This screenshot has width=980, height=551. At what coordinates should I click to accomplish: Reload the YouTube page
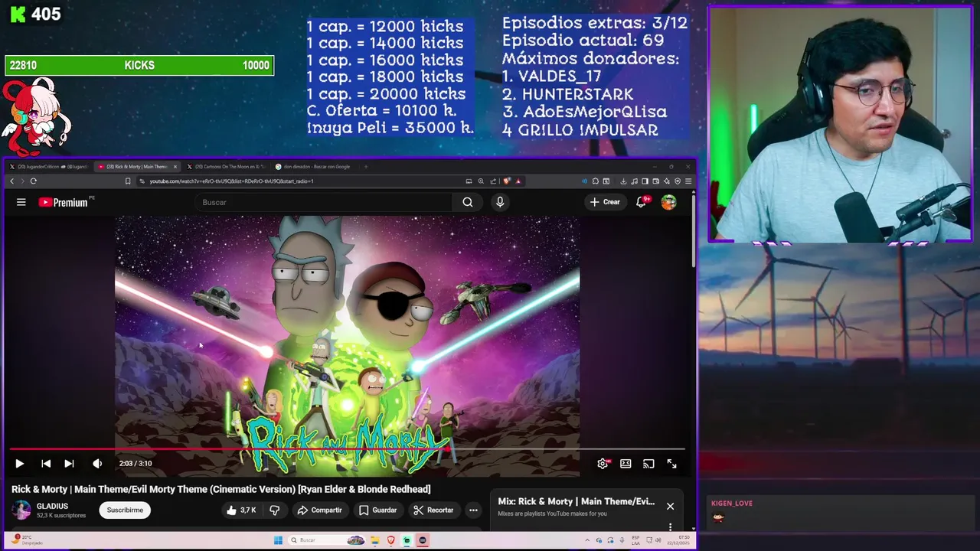coord(34,181)
